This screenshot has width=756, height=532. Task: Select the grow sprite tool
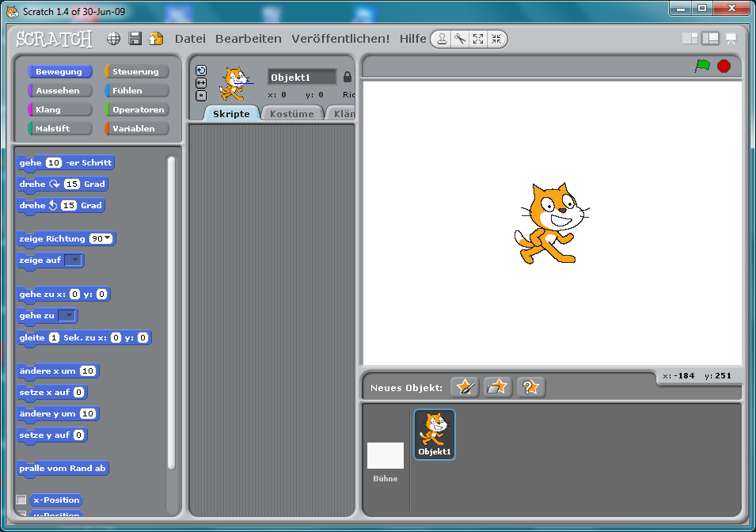coord(478,39)
